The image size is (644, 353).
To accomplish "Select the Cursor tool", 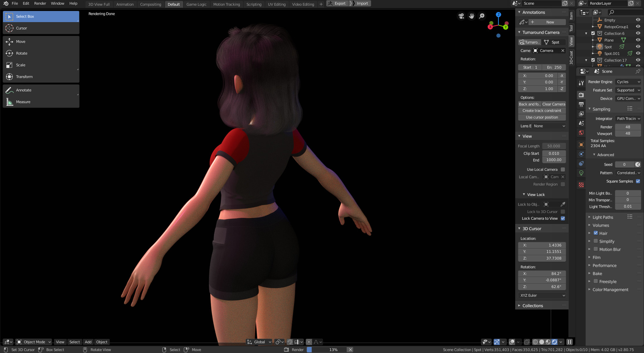I will [x=41, y=28].
